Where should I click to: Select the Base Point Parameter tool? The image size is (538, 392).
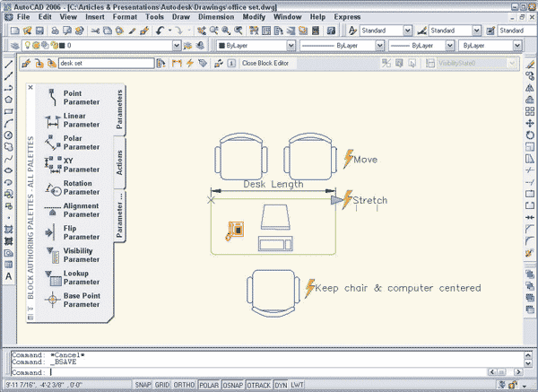click(72, 300)
